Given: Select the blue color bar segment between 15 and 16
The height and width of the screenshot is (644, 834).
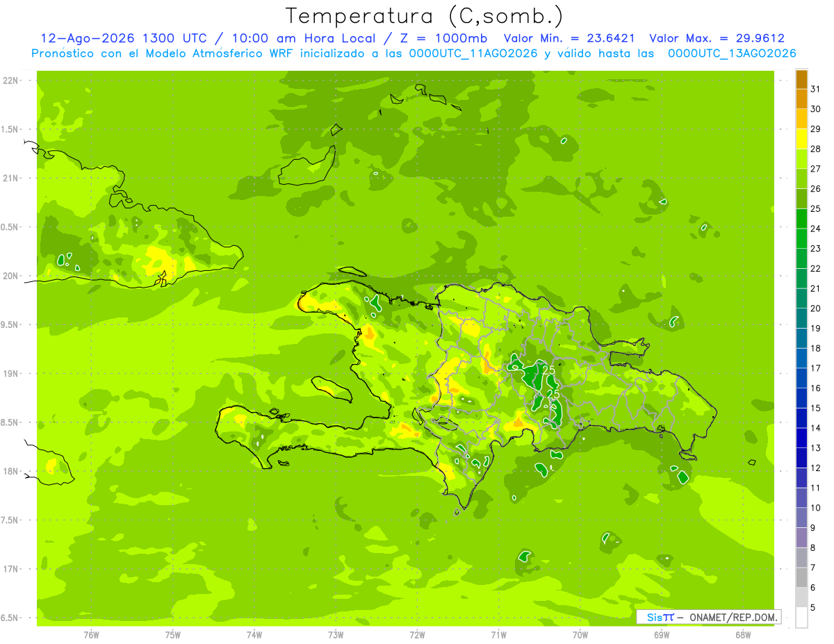Looking at the screenshot, I should (x=801, y=397).
